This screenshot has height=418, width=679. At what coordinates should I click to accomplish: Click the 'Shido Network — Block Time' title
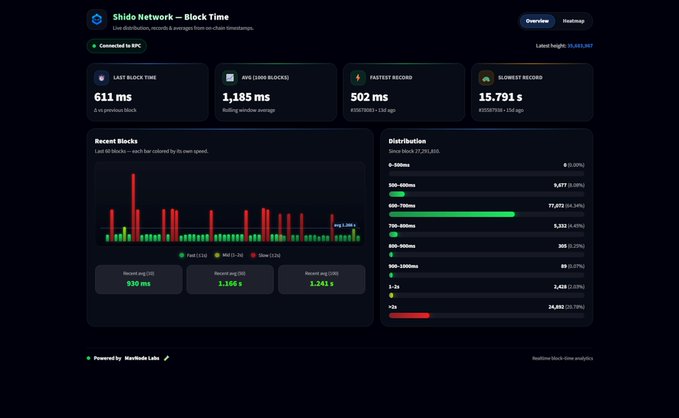point(171,17)
